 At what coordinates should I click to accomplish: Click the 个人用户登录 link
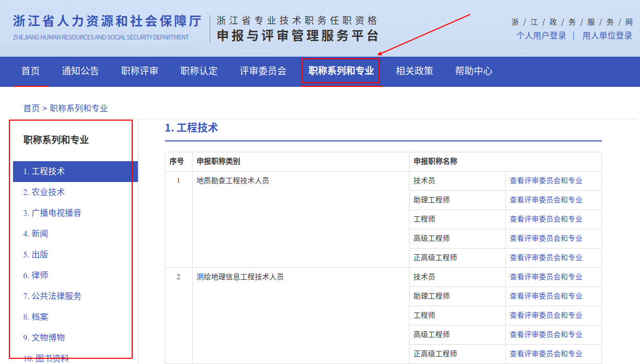[541, 35]
